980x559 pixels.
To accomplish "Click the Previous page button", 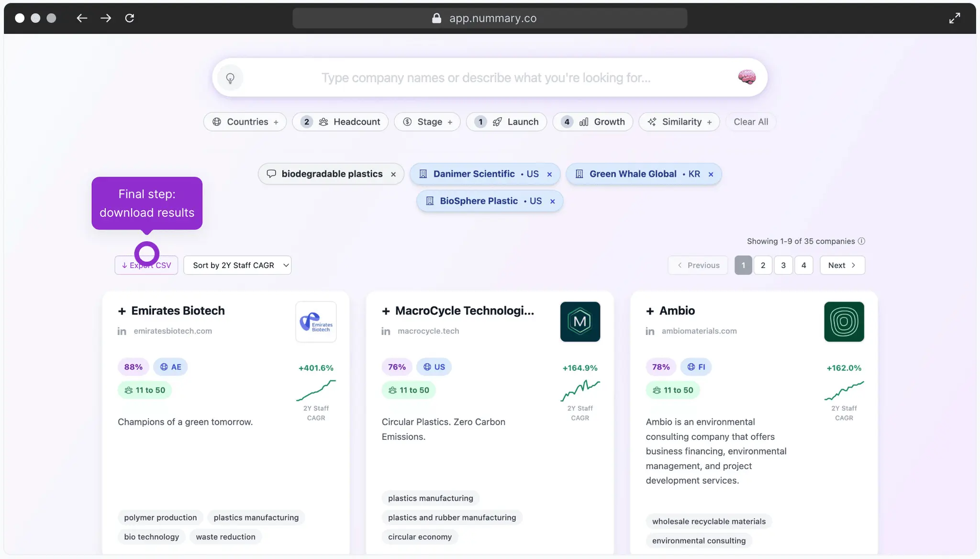I will (x=698, y=265).
